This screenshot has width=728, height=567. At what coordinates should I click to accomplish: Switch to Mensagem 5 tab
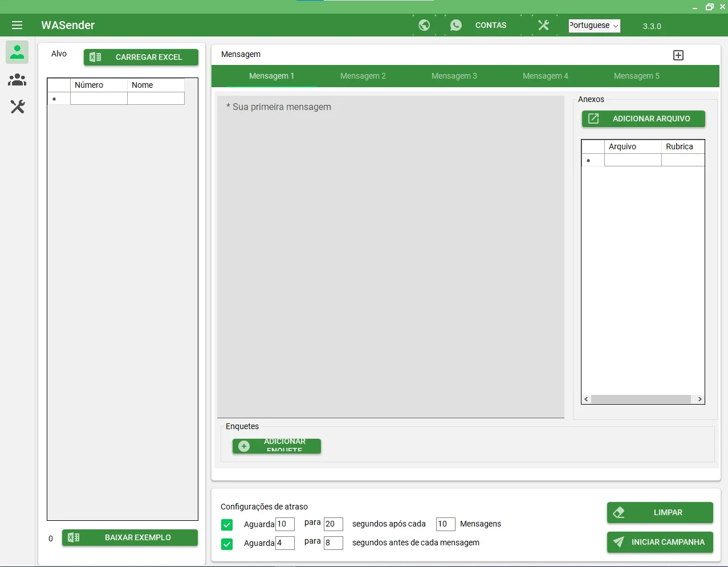637,76
